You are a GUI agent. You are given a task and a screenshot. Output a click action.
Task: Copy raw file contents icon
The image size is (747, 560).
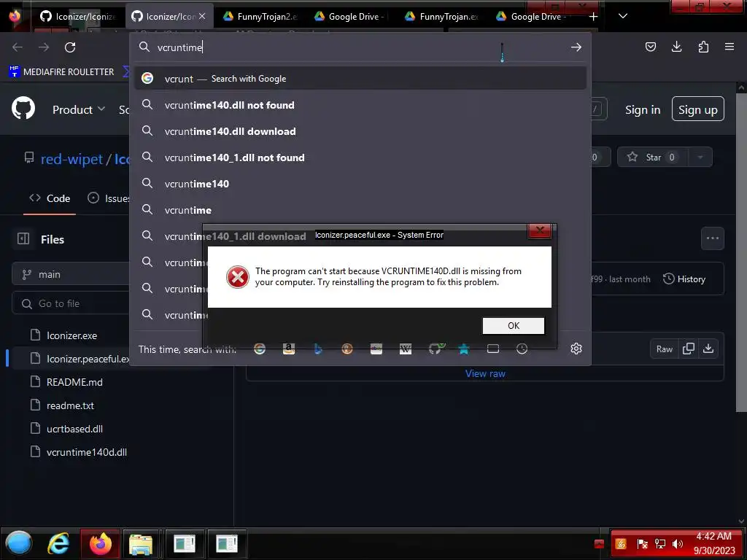point(689,349)
